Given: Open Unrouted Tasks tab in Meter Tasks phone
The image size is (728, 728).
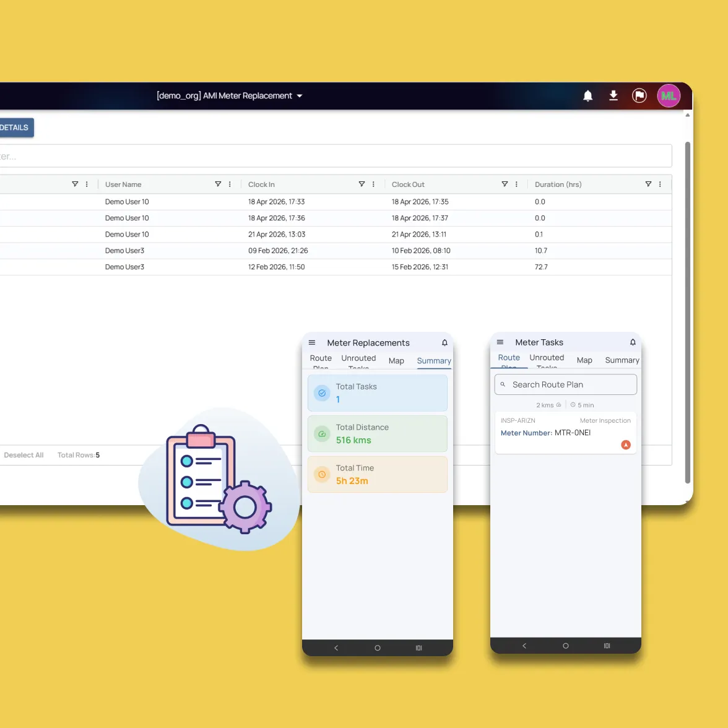Looking at the screenshot, I should [547, 360].
